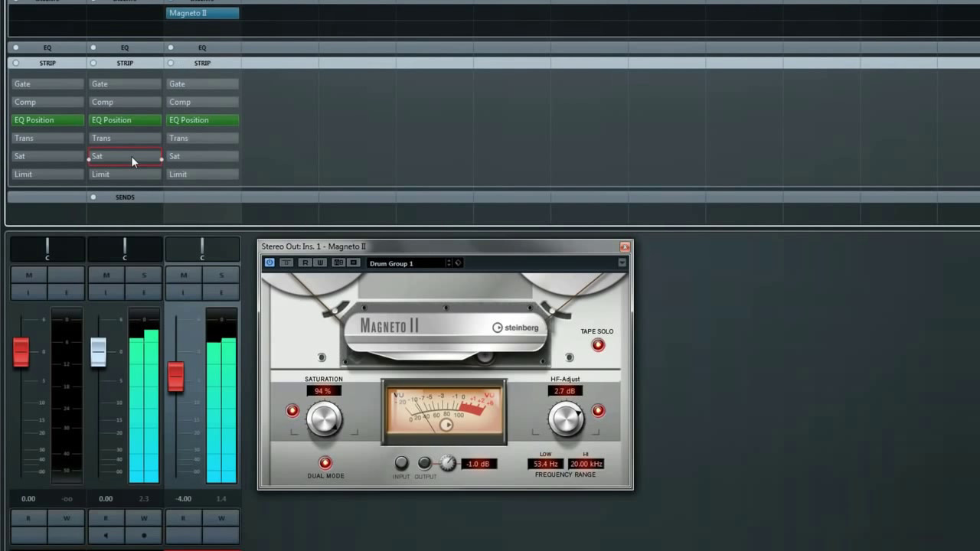Image resolution: width=980 pixels, height=551 pixels.
Task: Click the bypass button in Magneto II header
Action: tap(286, 262)
